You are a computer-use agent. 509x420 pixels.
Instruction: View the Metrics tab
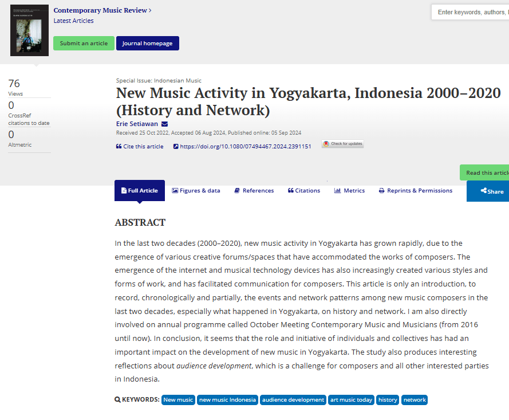point(349,191)
